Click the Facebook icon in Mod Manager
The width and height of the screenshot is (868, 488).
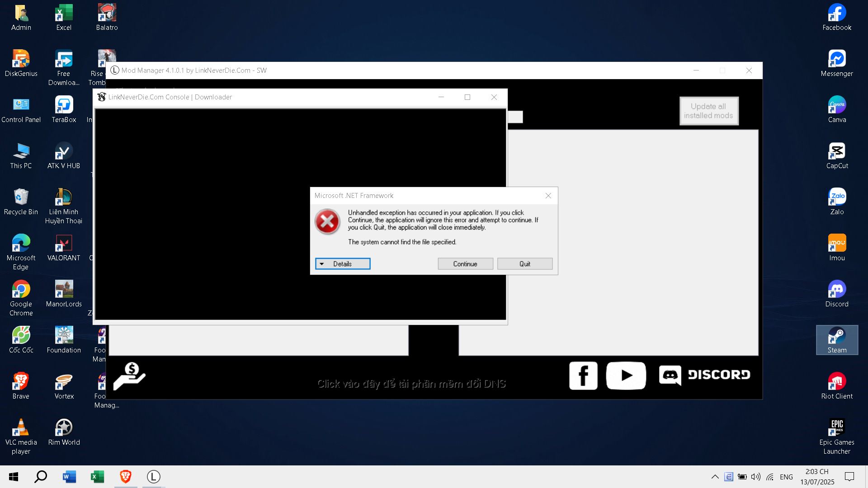click(x=583, y=375)
